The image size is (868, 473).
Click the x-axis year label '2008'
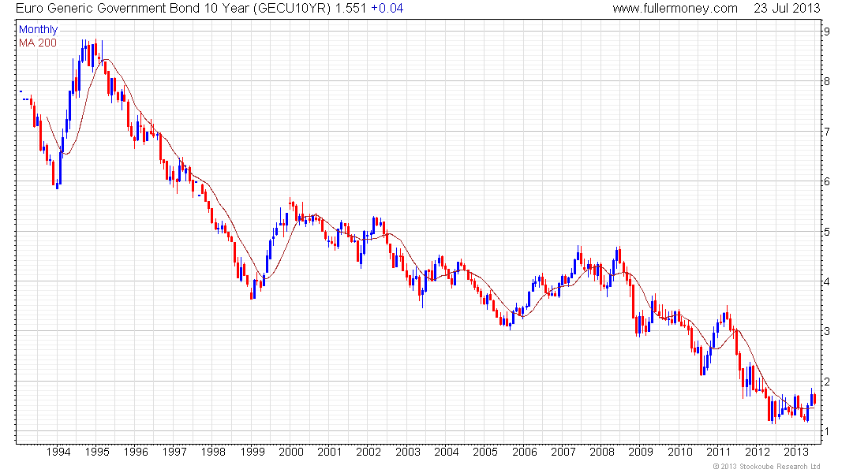tap(602, 452)
